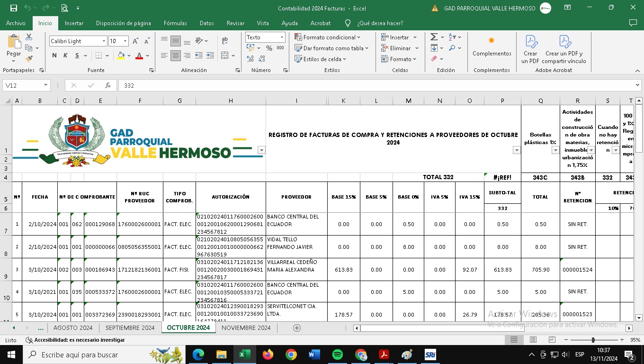Toggle bold formatting (N)
Image resolution: width=644 pixels, height=364 pixels.
click(x=54, y=55)
